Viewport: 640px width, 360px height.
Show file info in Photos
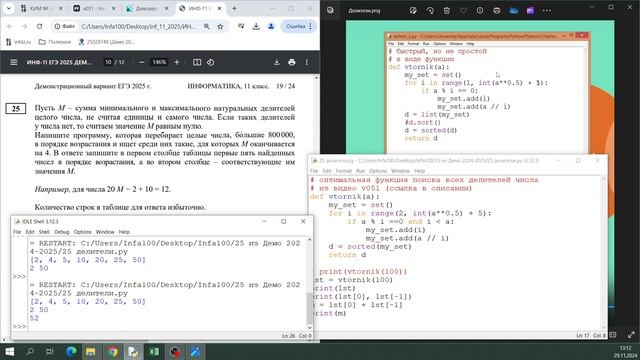[480, 11]
